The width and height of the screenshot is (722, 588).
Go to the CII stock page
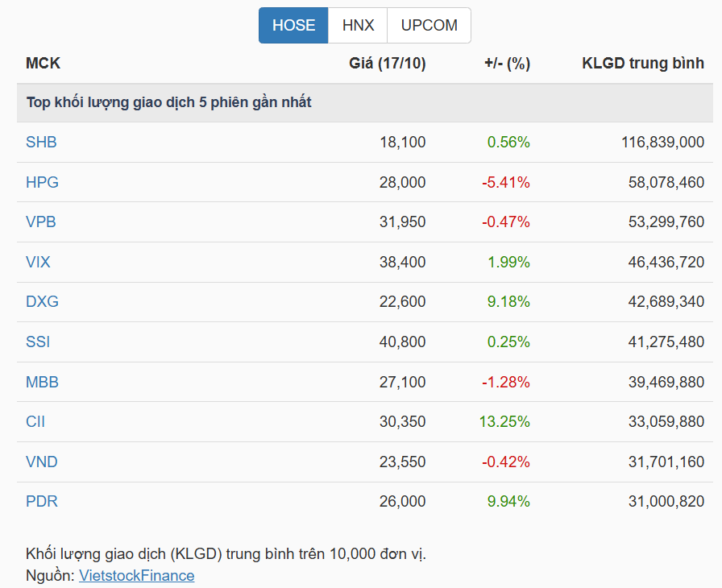35,422
